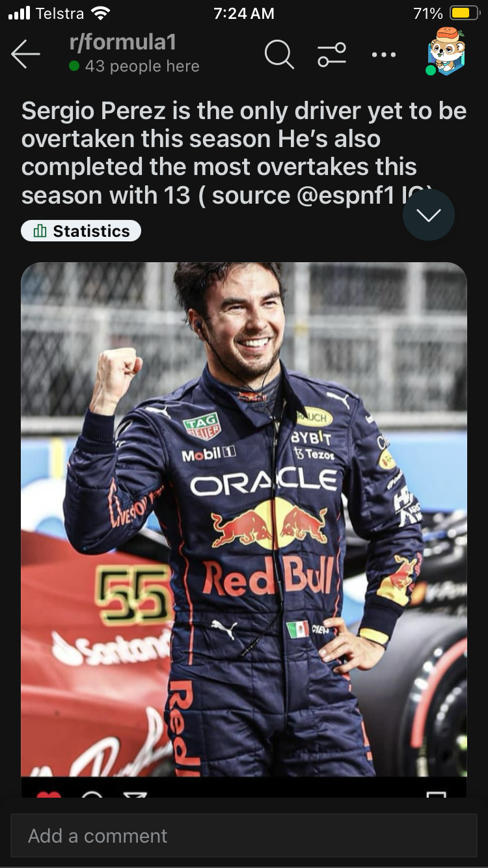Tap the '43 people here' indicator
488x868 pixels.
134,66
